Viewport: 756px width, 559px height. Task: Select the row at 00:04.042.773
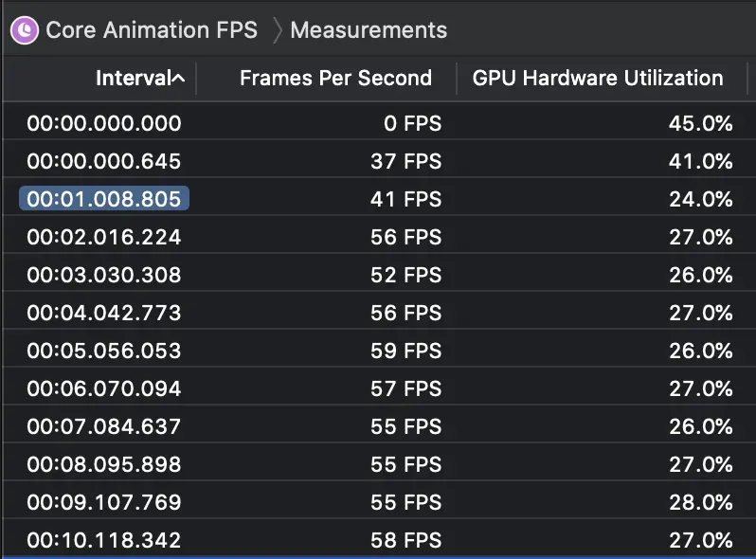pyautogui.click(x=104, y=313)
